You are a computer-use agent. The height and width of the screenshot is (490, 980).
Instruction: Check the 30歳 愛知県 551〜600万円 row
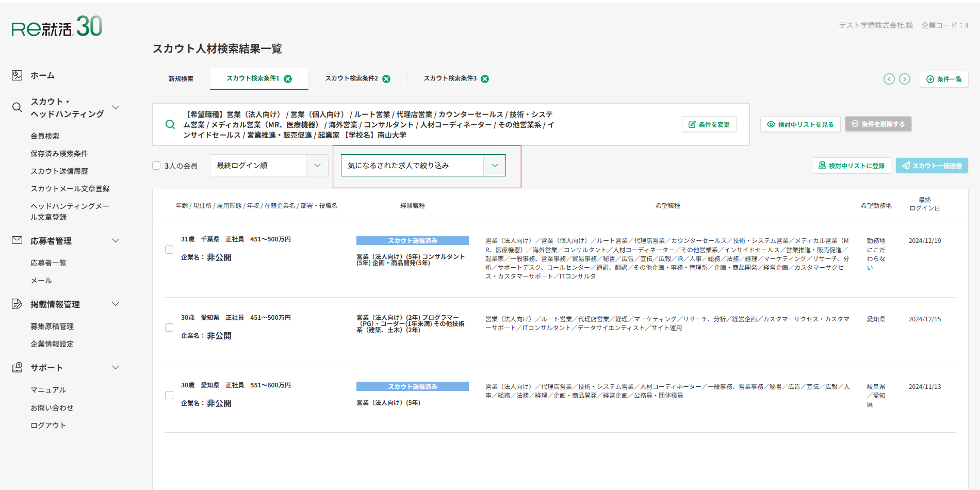click(169, 395)
